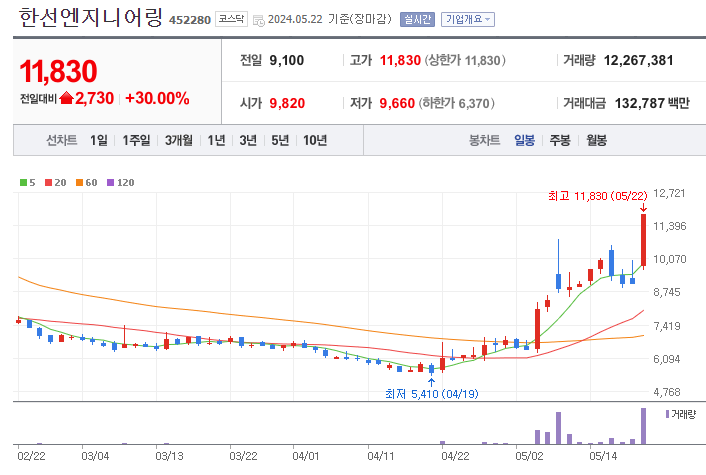Click the 상한가 11,830 text
Viewport: 706px width, 475px height.
(465, 60)
